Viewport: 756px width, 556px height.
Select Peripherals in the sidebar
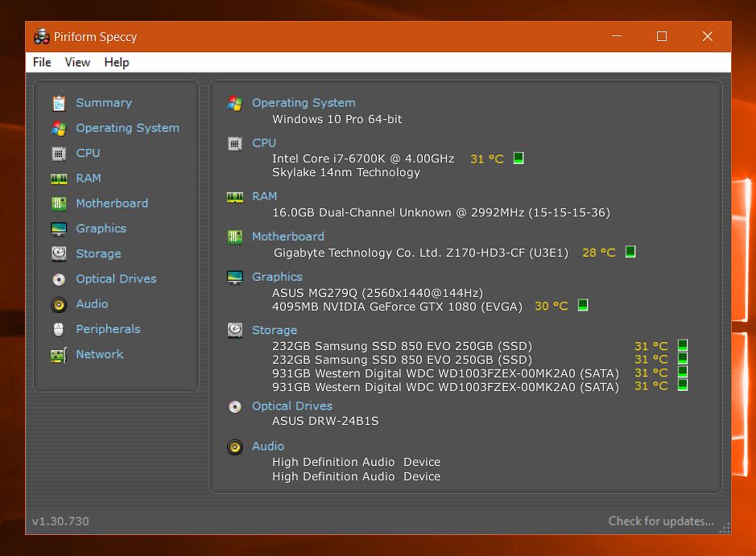[109, 328]
